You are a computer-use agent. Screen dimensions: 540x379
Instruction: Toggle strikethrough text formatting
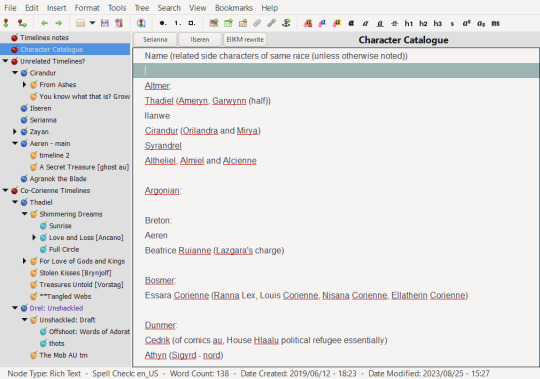pos(394,23)
